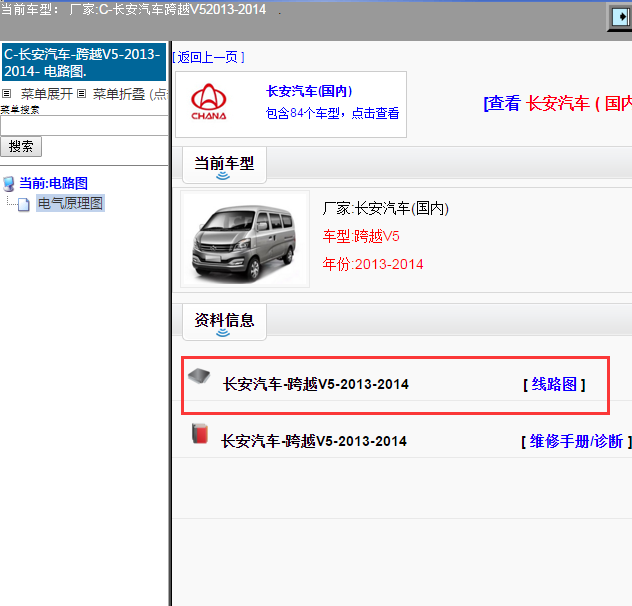Focus the menu search input box

(84, 126)
